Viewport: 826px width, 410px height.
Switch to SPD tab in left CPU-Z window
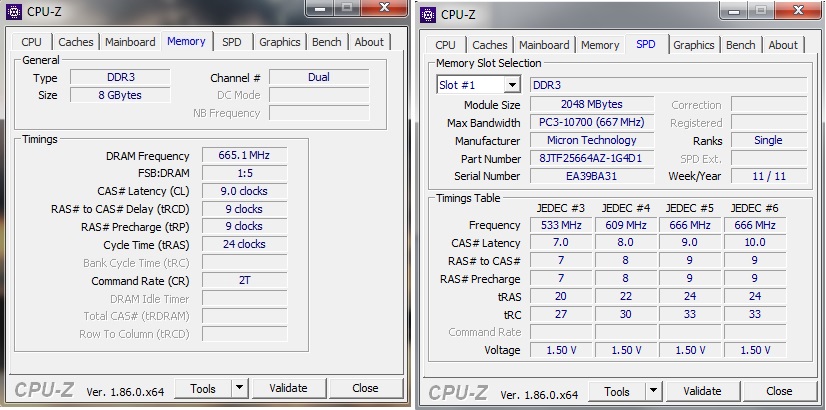[232, 42]
